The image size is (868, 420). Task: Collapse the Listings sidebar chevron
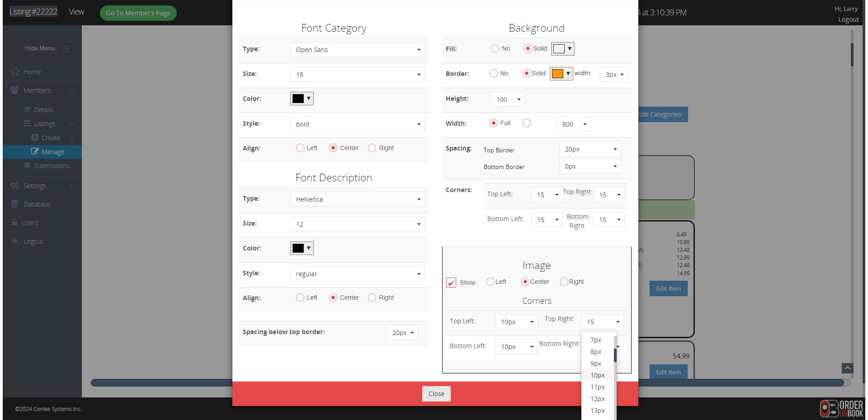(x=72, y=124)
